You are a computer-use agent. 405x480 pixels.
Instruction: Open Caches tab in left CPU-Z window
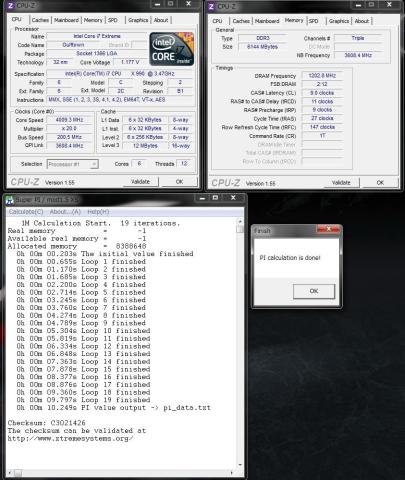[x=40, y=20]
